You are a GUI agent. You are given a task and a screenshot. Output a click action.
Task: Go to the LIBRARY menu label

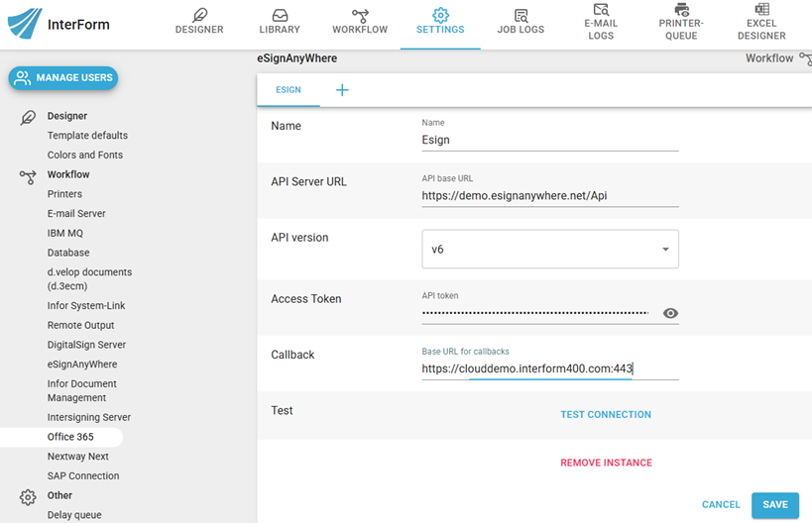(280, 30)
